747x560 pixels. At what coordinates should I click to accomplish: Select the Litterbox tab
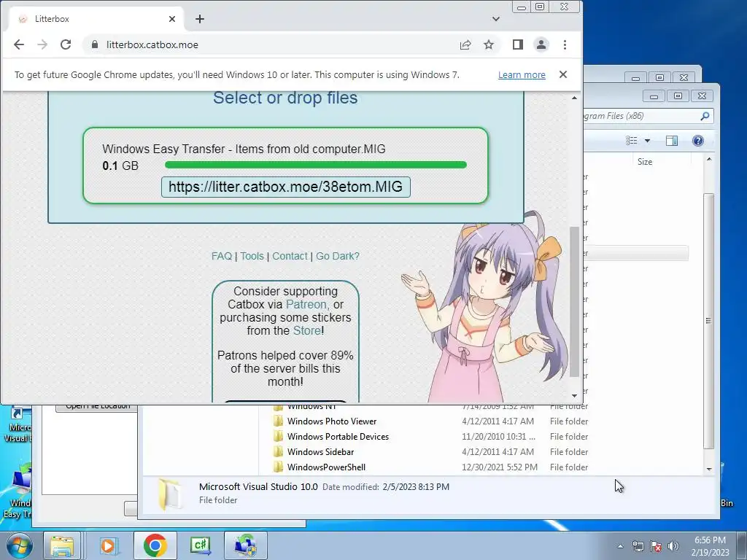[97, 19]
